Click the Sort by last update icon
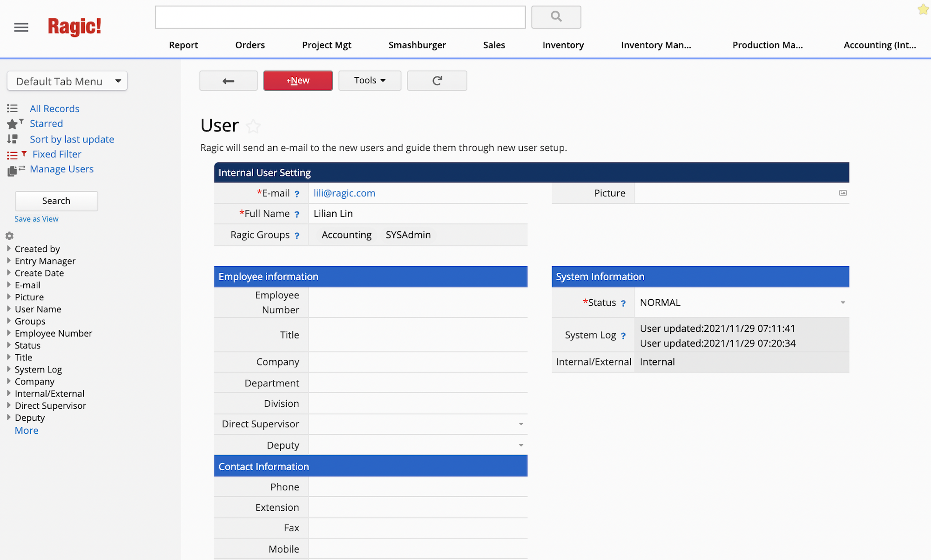Image resolution: width=931 pixels, height=560 pixels. pyautogui.click(x=13, y=139)
